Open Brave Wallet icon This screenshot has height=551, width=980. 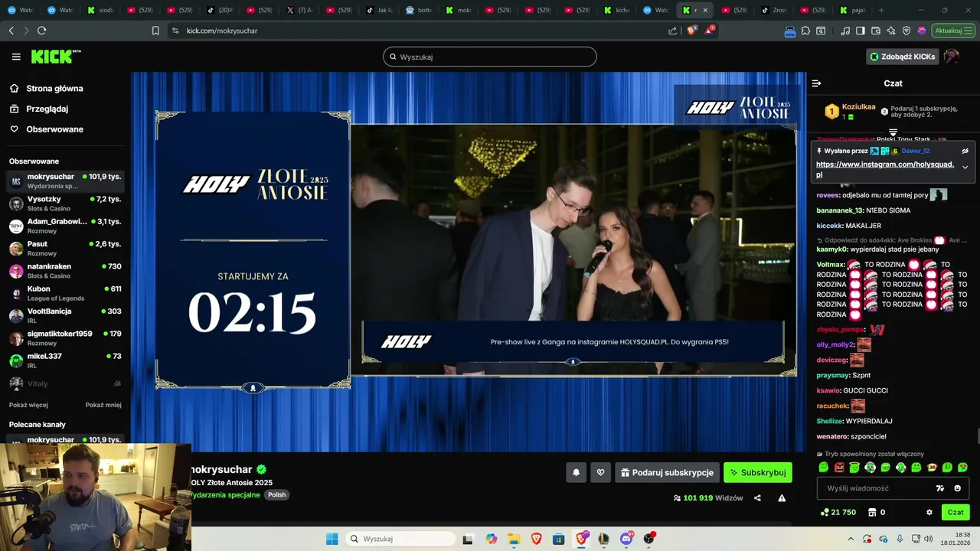[876, 31]
